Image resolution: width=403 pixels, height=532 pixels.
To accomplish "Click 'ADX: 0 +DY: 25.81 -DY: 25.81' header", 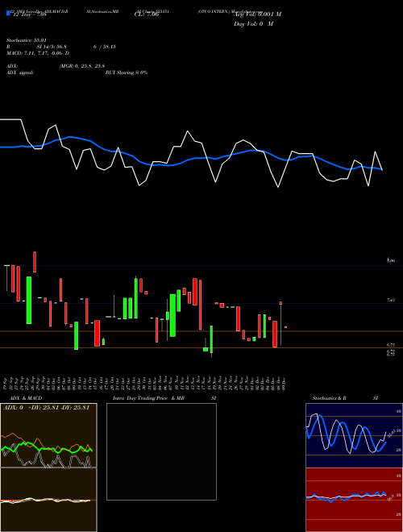I will [x=46, y=408].
